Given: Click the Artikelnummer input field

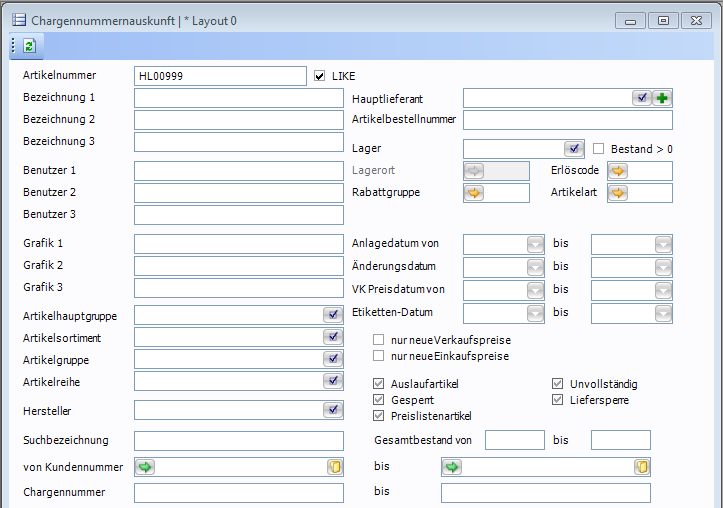Looking at the screenshot, I should [220, 76].
